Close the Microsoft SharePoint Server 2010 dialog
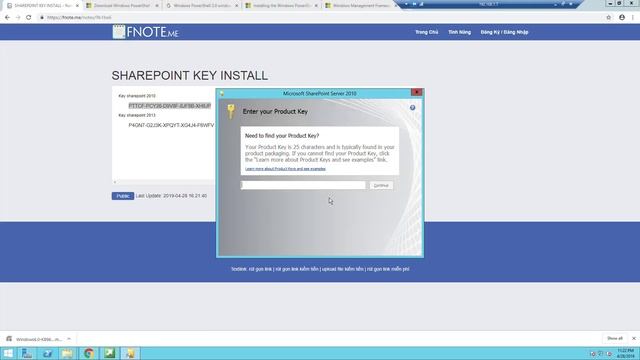The width and height of the screenshot is (640, 360). point(417,92)
